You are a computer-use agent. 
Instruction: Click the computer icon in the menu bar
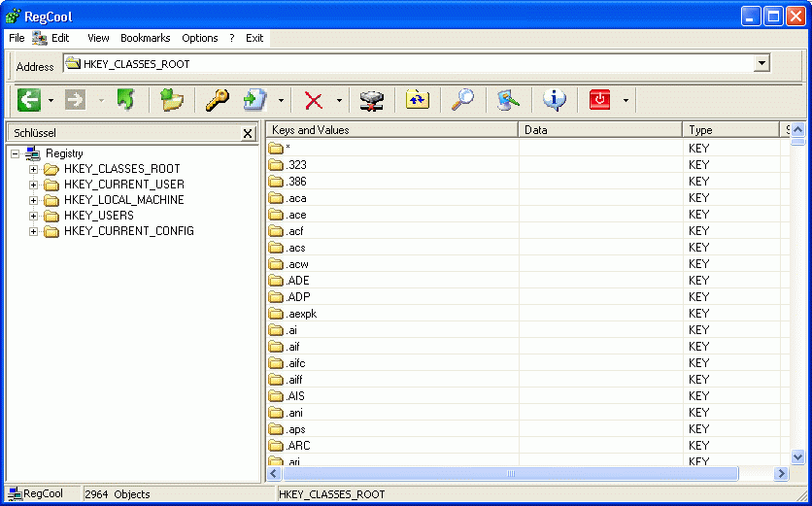pyautogui.click(x=40, y=38)
